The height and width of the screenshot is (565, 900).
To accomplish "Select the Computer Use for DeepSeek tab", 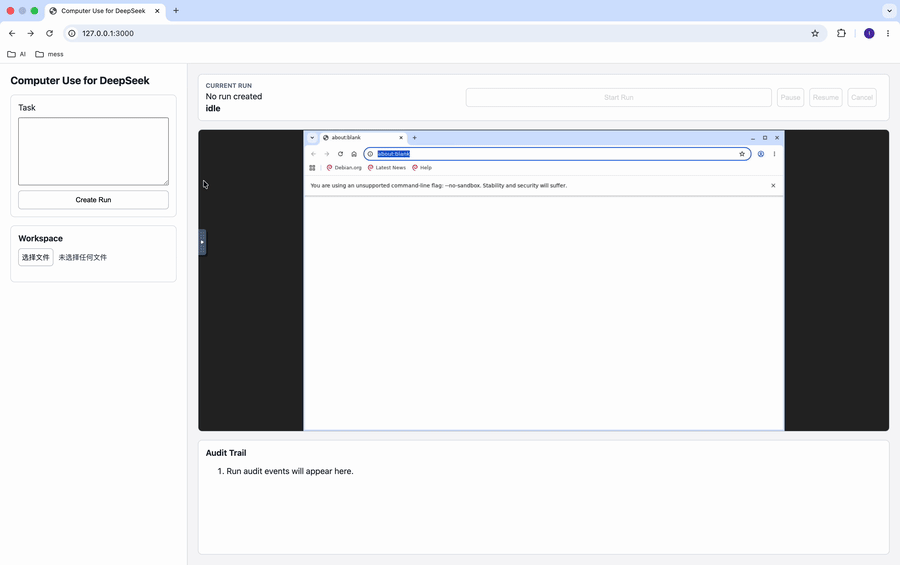I will pyautogui.click(x=105, y=11).
